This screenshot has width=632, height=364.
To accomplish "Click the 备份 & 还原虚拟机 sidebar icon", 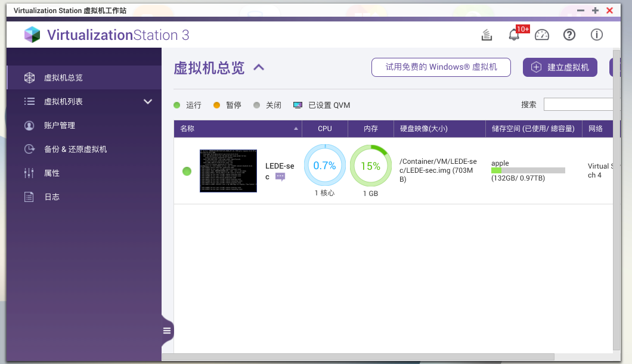I will pyautogui.click(x=29, y=150).
